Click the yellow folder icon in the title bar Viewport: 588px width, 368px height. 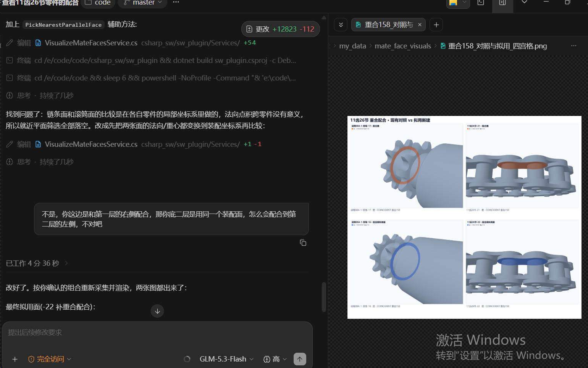click(453, 3)
